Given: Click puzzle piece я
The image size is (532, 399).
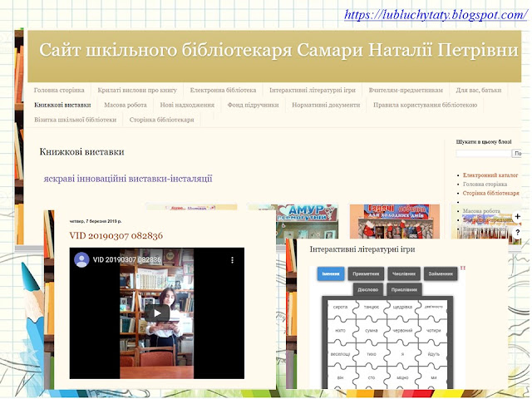Looking at the screenshot, I should point(402,354).
